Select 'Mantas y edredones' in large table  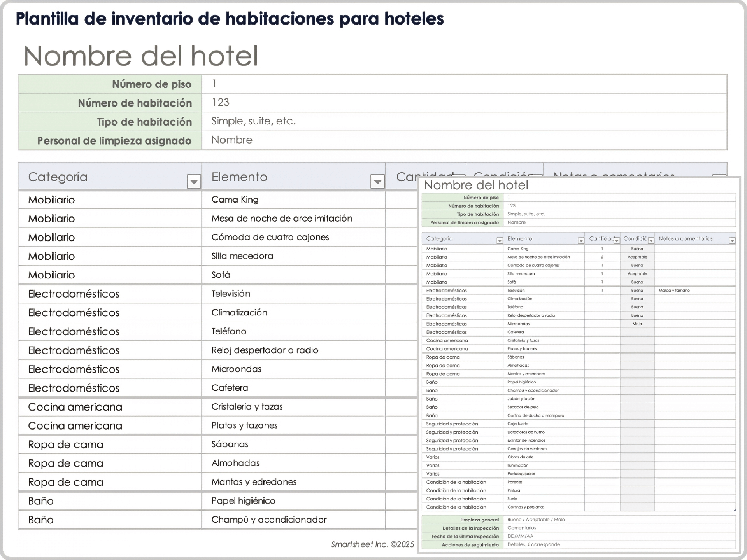(x=293, y=482)
